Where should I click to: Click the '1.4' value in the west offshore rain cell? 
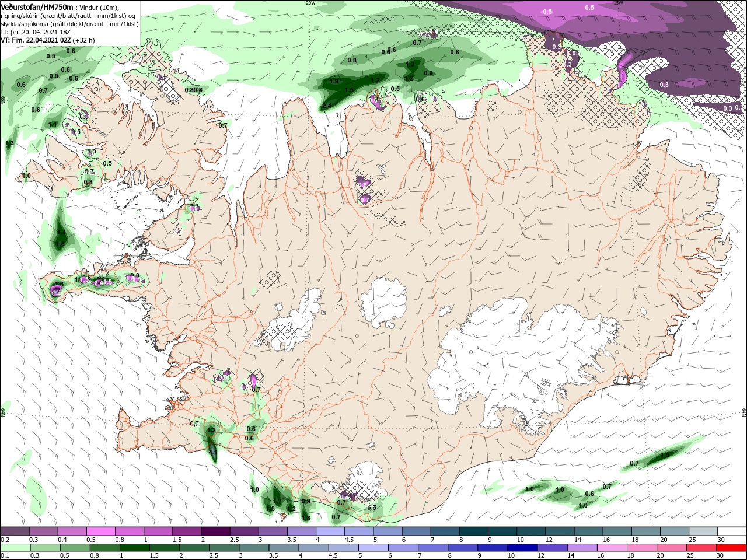click(61, 232)
